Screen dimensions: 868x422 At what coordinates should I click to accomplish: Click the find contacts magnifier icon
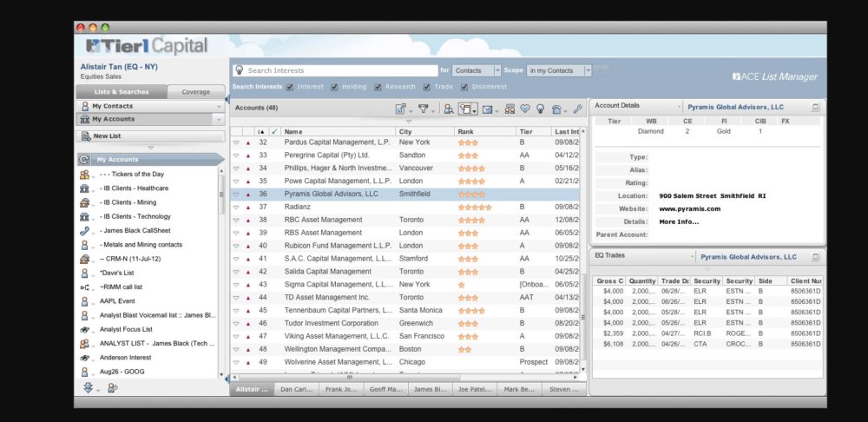[449, 109]
